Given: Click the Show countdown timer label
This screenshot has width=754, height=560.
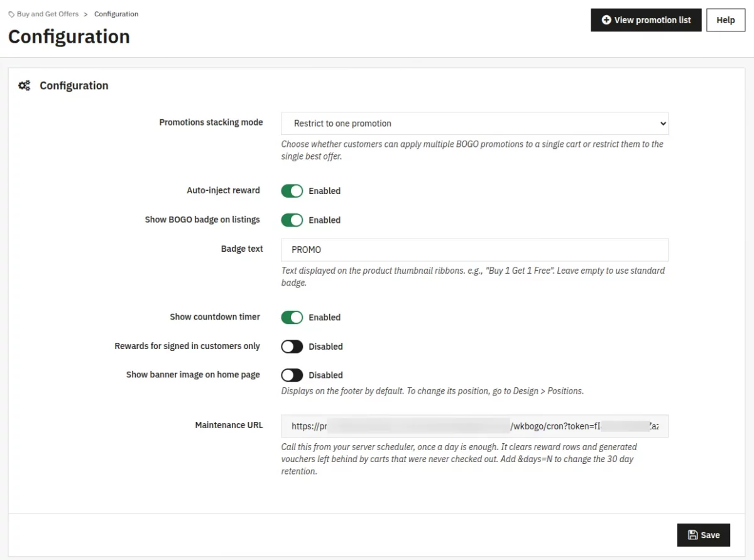Looking at the screenshot, I should 215,317.
